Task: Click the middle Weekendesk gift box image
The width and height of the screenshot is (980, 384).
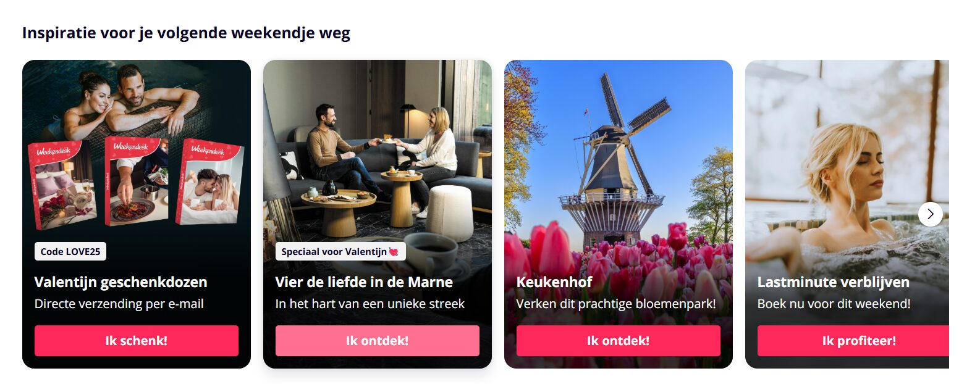Action: pos(137,181)
